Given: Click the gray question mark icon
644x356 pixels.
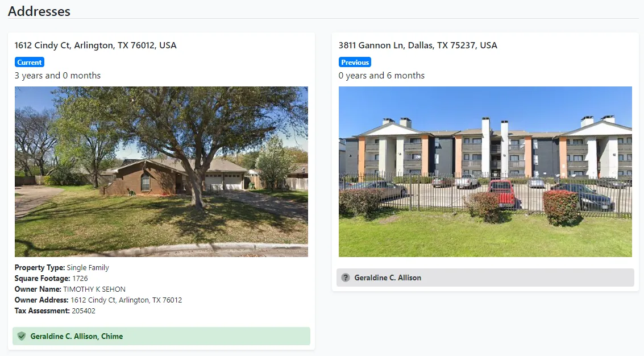Looking at the screenshot, I should 346,278.
